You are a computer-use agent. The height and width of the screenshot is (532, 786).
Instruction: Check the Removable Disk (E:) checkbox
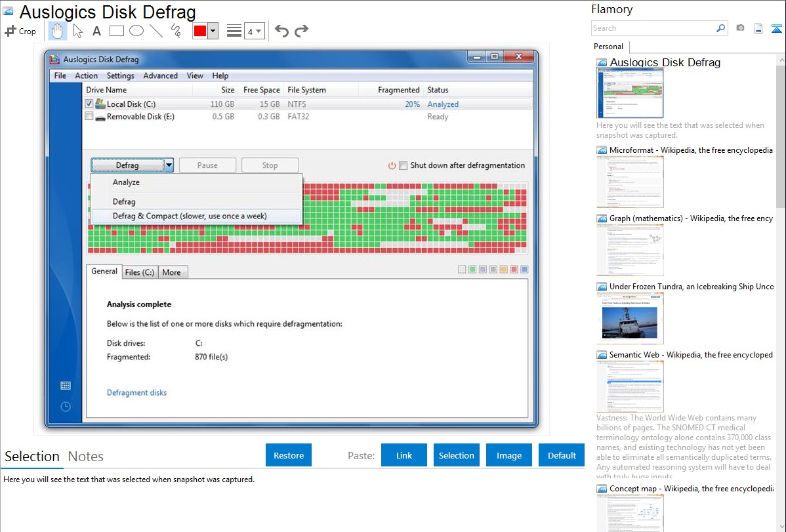[x=89, y=116]
